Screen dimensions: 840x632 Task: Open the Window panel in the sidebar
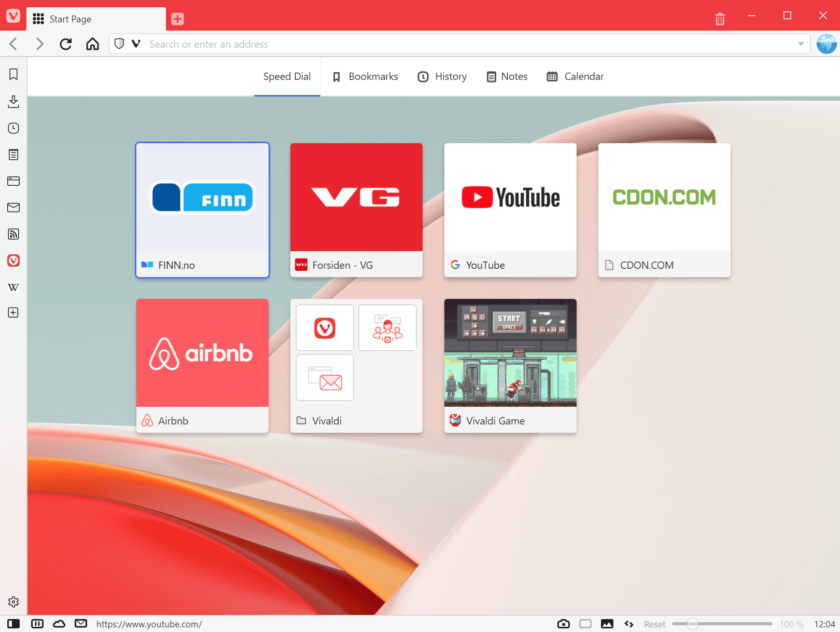pyautogui.click(x=13, y=181)
